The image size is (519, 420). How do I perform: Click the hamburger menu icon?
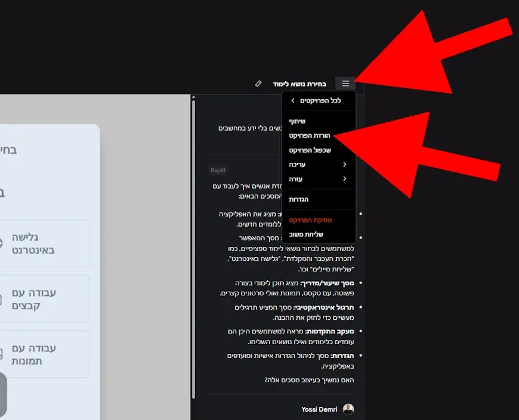(345, 84)
